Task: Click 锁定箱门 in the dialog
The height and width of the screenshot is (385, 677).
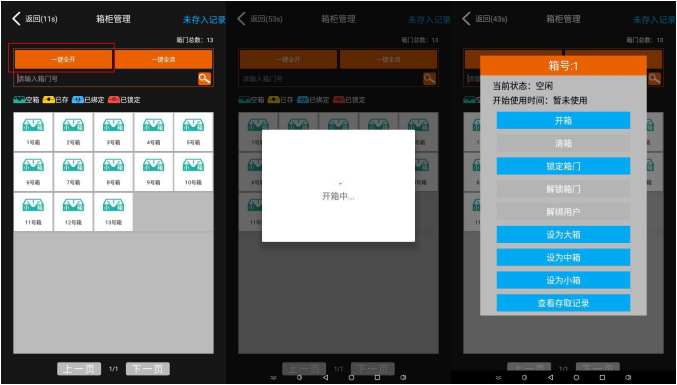Action: (563, 166)
